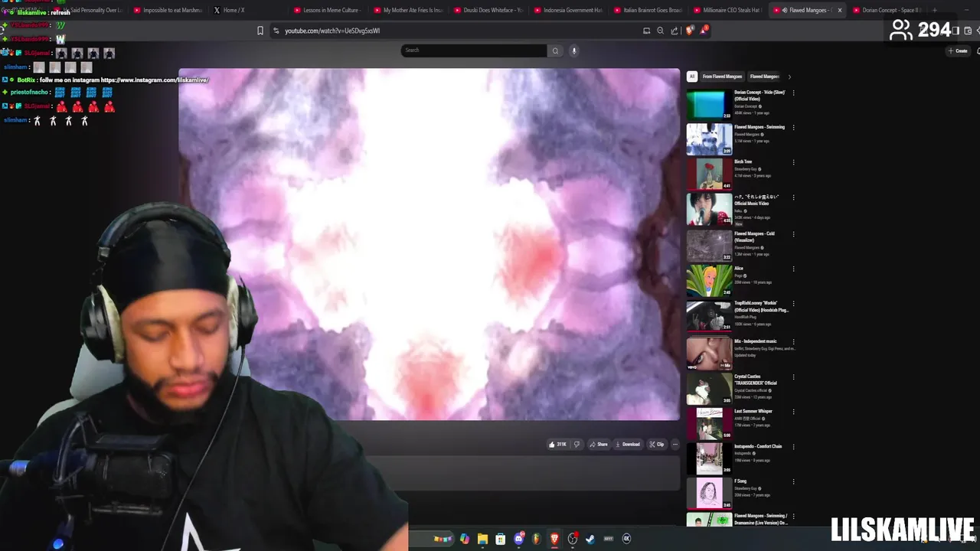Viewport: 980px width, 551px height.
Task: Open FL Studio from the taskbar
Action: click(x=537, y=539)
